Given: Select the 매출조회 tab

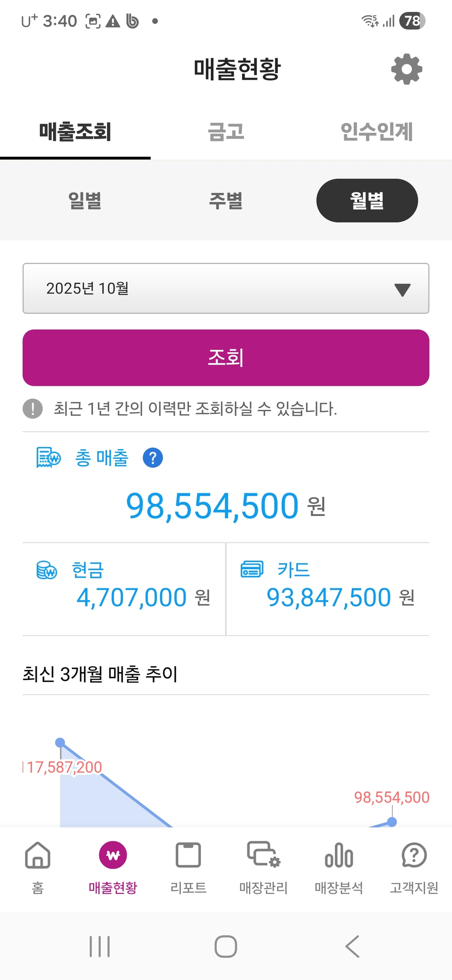Looking at the screenshot, I should (75, 132).
